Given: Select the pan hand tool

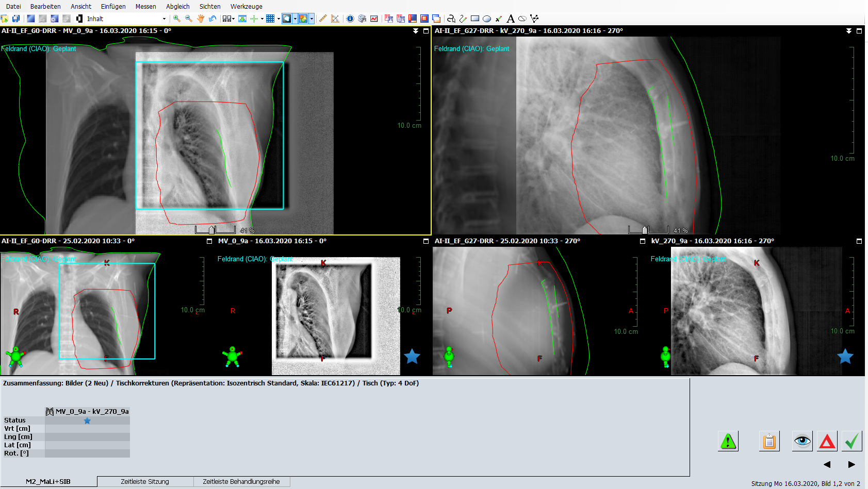Looking at the screenshot, I should point(201,19).
